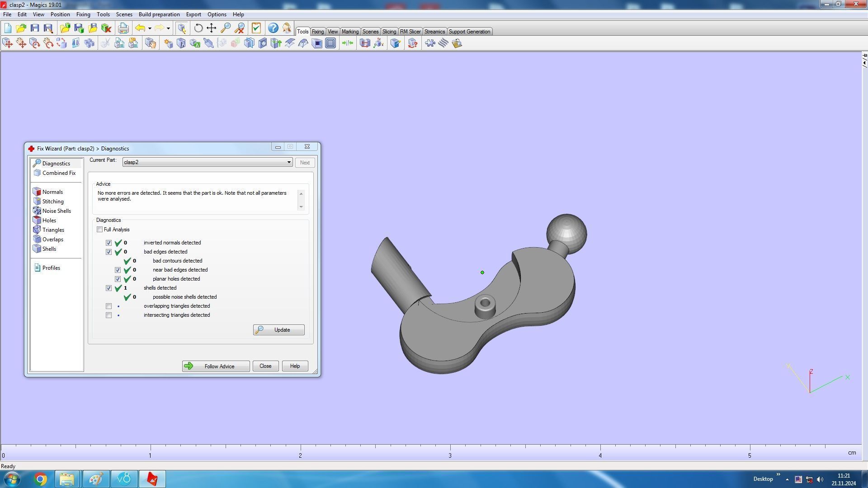Open Noise Shells step in wizard

56,211
